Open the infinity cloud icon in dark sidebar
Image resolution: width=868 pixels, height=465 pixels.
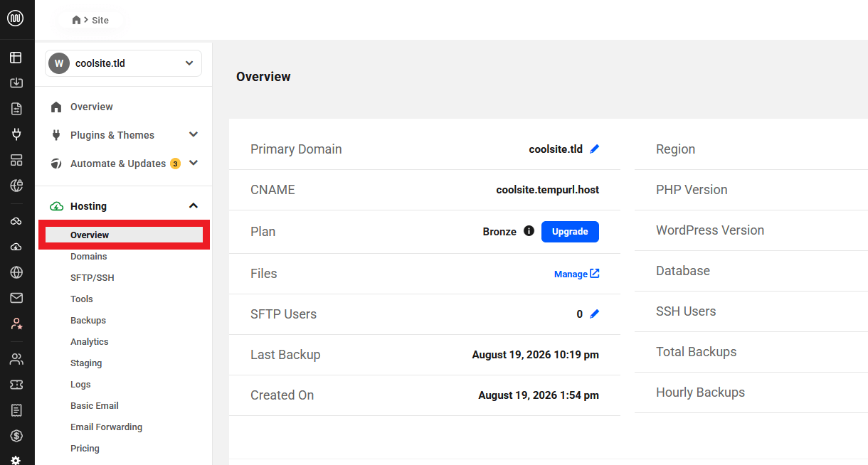coord(16,221)
